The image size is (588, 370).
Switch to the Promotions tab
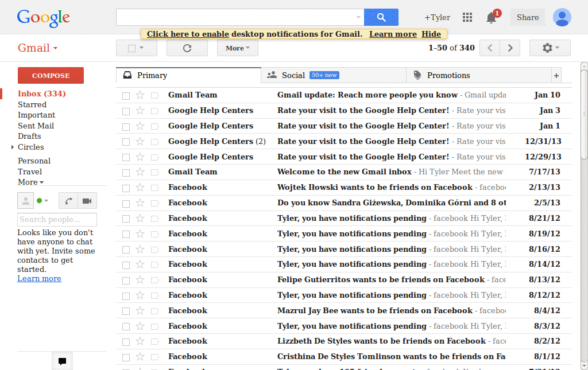pyautogui.click(x=478, y=76)
